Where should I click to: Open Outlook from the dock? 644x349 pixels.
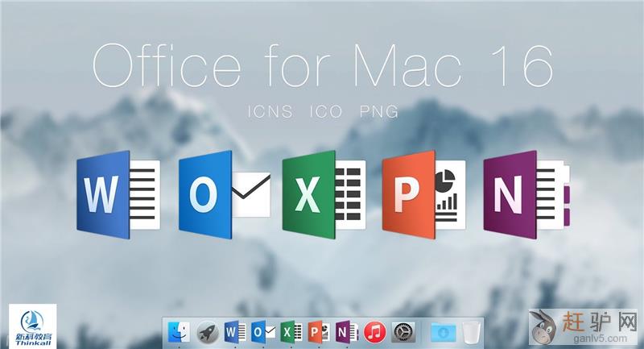(263, 331)
